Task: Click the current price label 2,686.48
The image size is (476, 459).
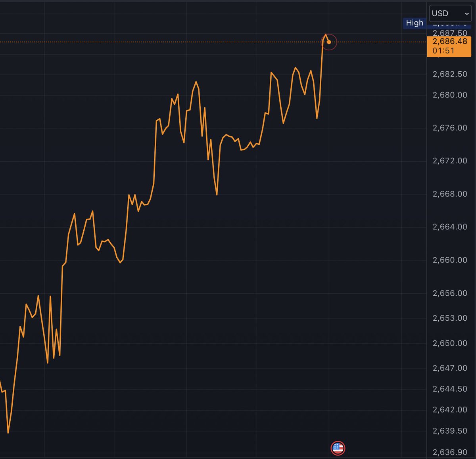Action: pos(450,41)
